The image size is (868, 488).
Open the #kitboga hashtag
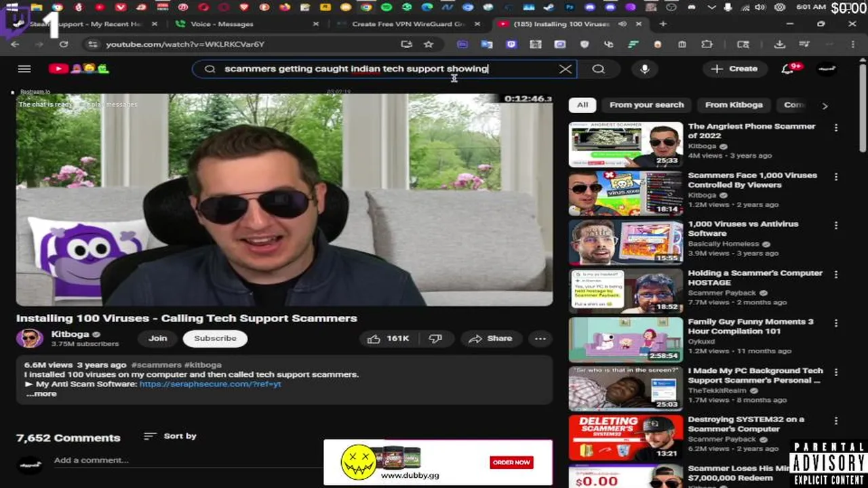click(203, 365)
